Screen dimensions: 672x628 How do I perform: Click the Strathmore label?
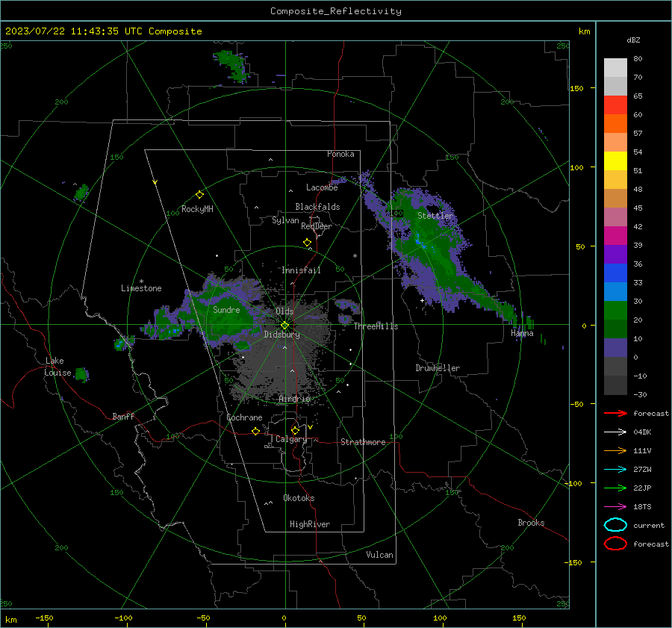tap(363, 442)
